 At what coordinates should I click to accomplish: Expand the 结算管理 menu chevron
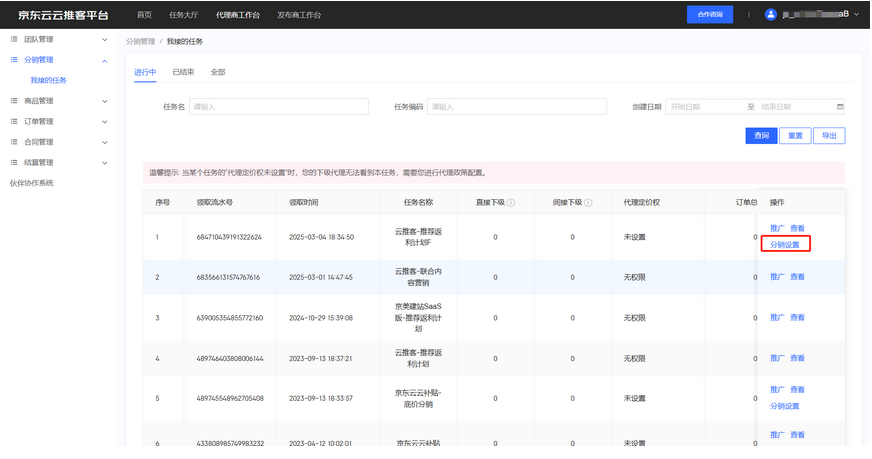tap(105, 163)
